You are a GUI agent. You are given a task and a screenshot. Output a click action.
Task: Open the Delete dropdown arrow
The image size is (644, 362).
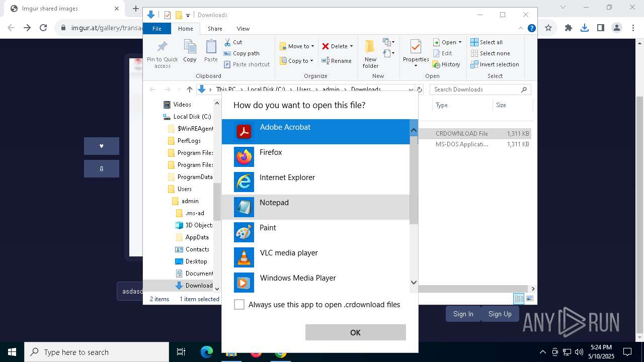point(351,46)
